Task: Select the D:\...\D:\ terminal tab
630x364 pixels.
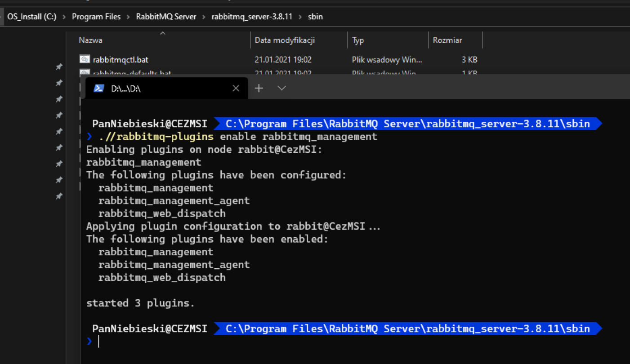Action: [x=166, y=89]
